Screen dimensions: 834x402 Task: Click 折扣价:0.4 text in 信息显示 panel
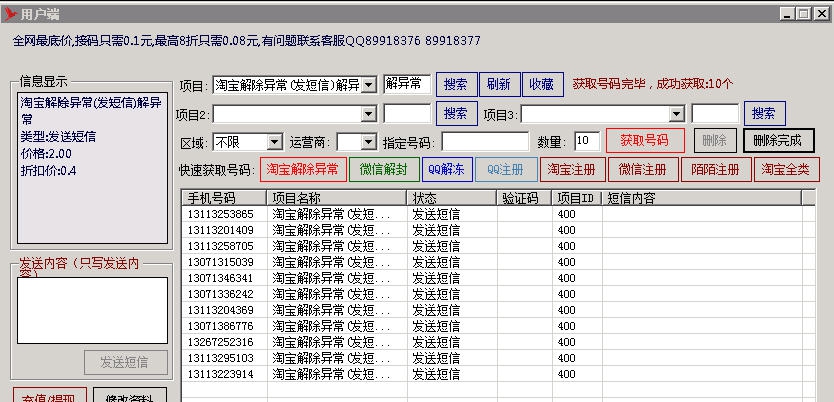click(x=48, y=171)
